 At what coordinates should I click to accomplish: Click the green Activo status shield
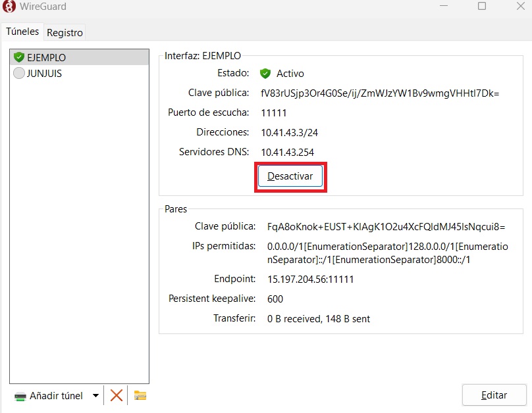coord(265,74)
